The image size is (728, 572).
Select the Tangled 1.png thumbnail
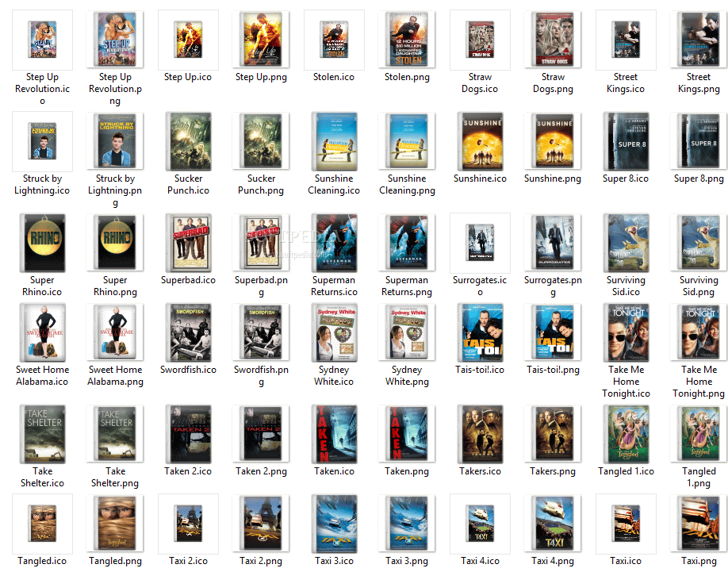(x=699, y=434)
